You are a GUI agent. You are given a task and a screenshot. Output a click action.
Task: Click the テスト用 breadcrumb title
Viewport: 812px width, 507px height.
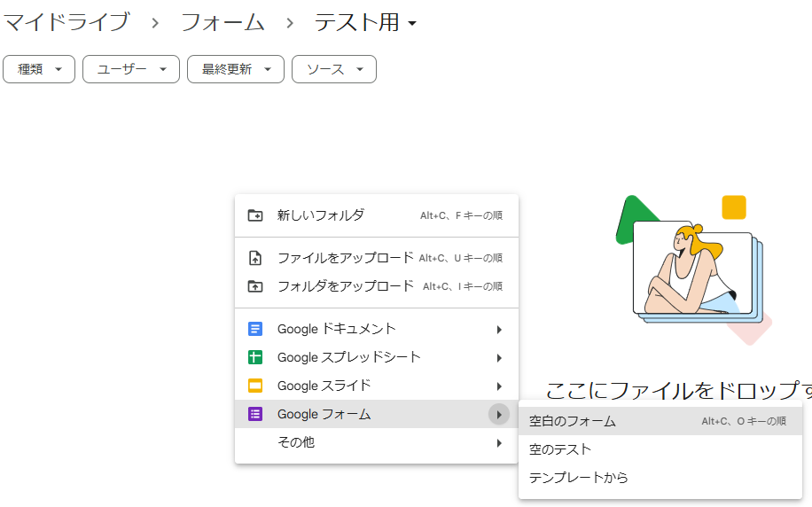(357, 22)
